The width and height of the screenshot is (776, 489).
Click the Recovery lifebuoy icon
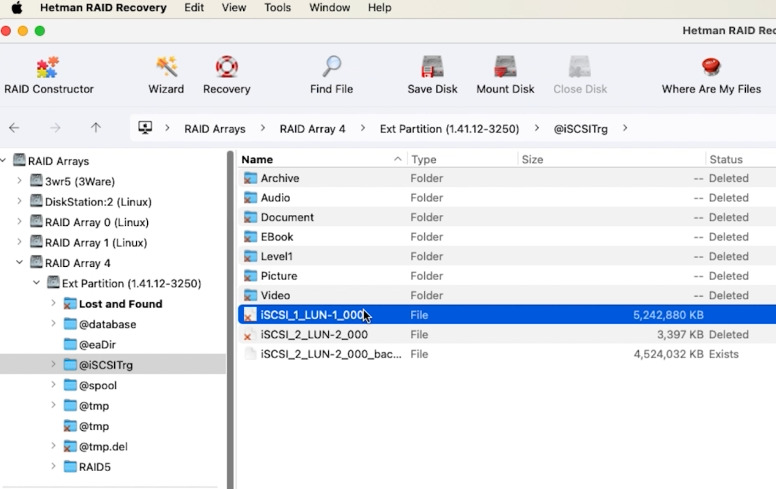coord(227,67)
